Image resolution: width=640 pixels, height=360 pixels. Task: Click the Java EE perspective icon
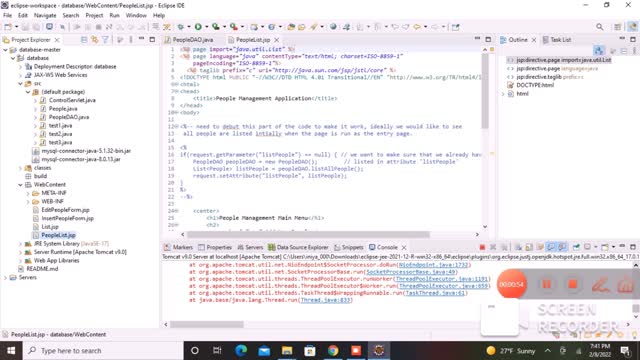click(632, 27)
